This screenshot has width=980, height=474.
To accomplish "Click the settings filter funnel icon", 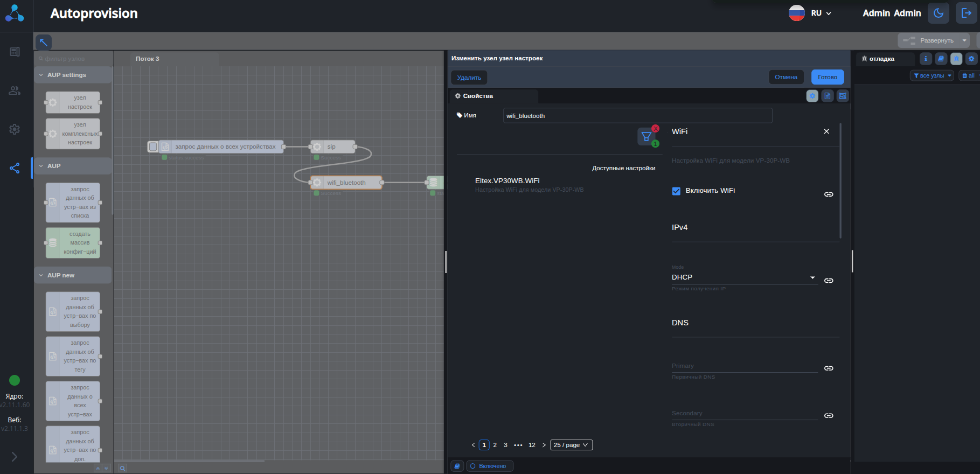I will [646, 137].
